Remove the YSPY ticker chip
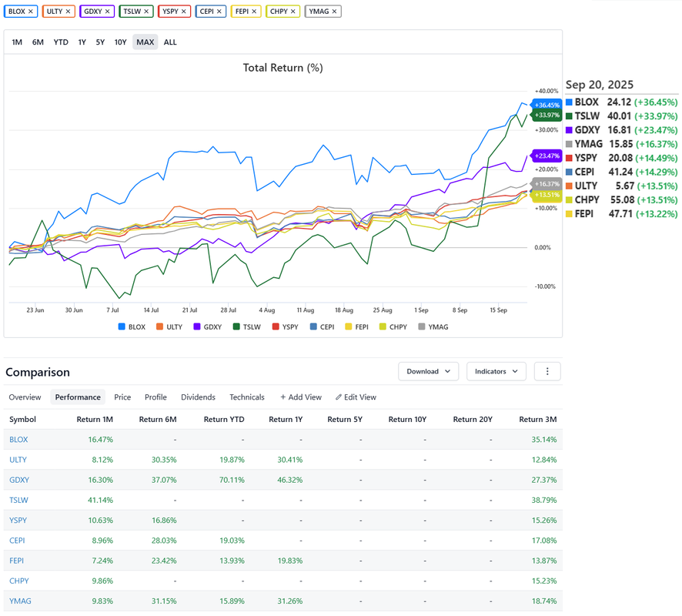 click(183, 12)
